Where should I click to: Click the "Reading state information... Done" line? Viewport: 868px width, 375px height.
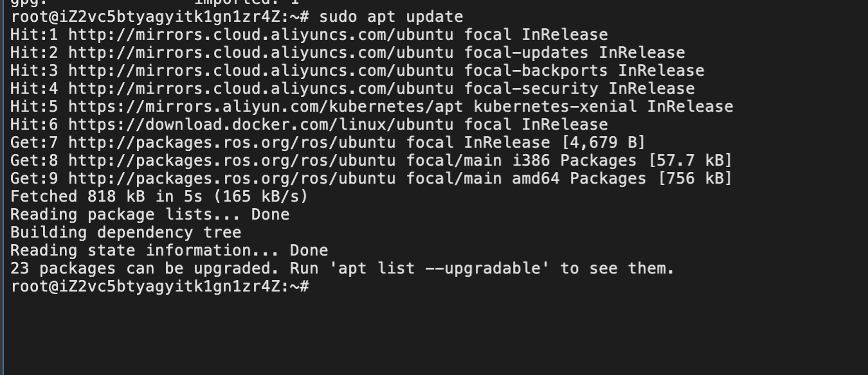pyautogui.click(x=169, y=250)
